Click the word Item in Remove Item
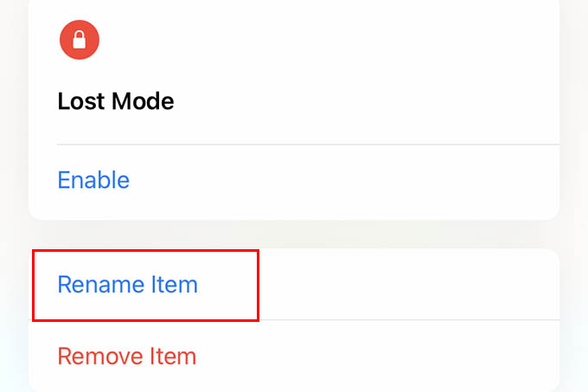The width and height of the screenshot is (588, 392). pos(173,356)
